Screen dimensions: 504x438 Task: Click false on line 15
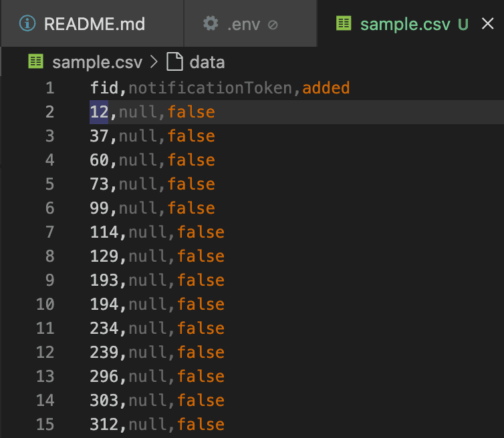click(201, 424)
